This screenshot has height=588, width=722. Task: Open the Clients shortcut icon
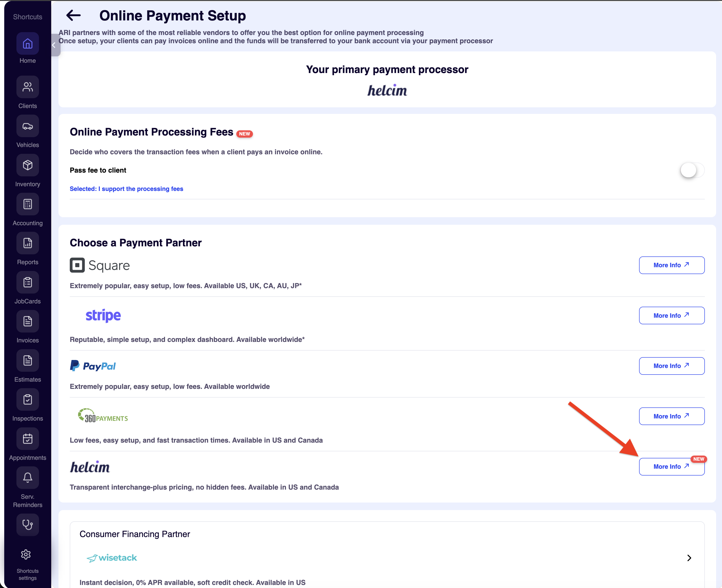pyautogui.click(x=27, y=87)
